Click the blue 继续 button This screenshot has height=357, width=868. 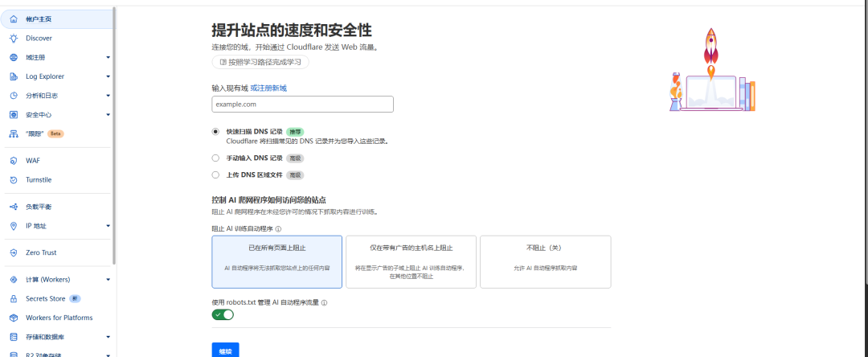tap(225, 351)
